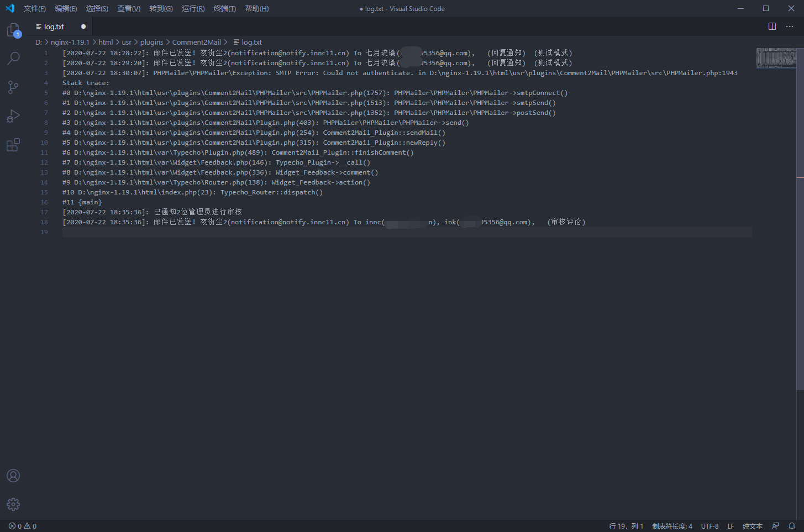Screen dimensions: 804x532
Task: Click the '#11 {main}' line
Action: coord(82,202)
